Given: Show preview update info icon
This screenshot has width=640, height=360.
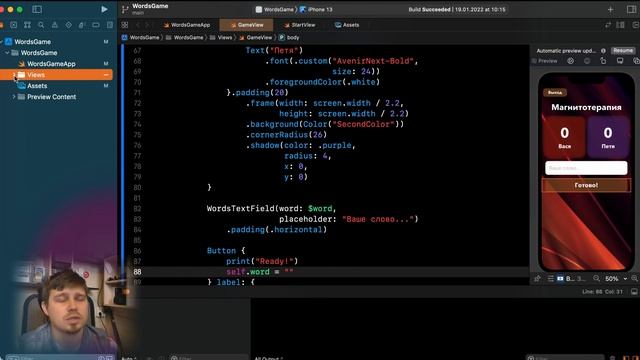Looking at the screenshot, I should click(603, 51).
